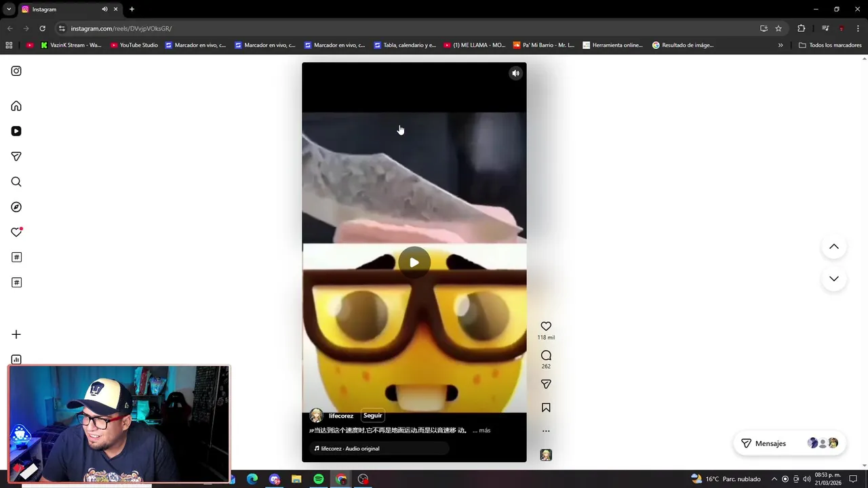The height and width of the screenshot is (488, 868).
Task: Bookmark this page with star icon
Action: point(778,28)
